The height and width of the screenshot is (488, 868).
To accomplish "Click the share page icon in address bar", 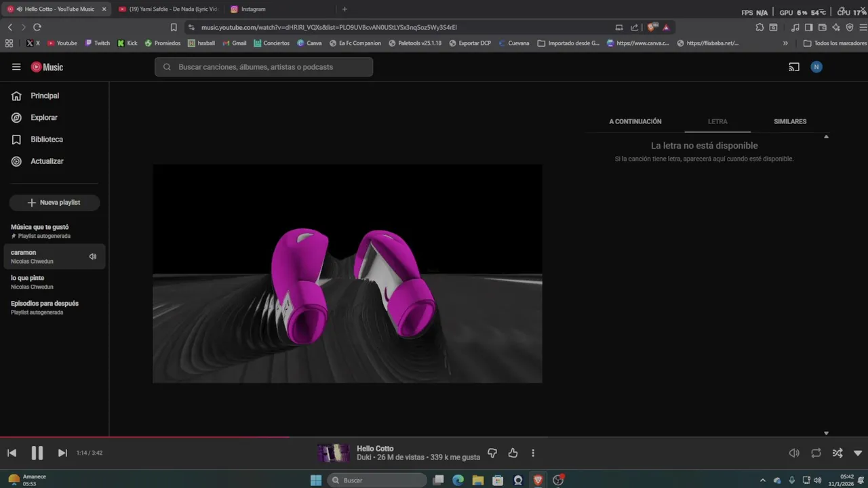I will pos(634,27).
